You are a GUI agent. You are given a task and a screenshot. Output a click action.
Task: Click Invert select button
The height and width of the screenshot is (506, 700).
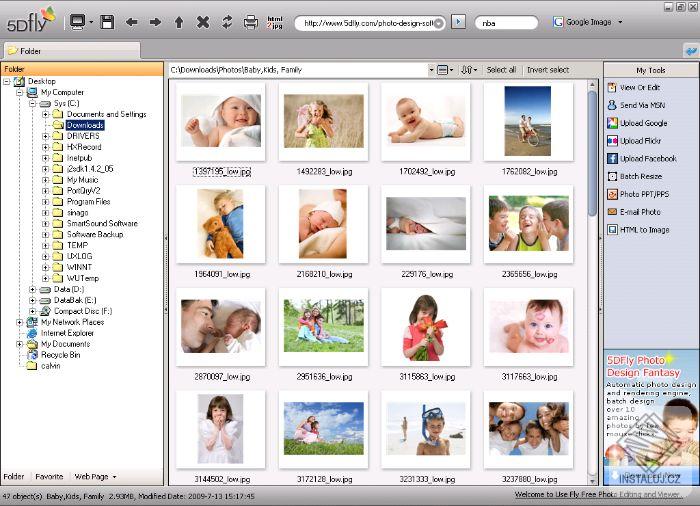pyautogui.click(x=548, y=70)
